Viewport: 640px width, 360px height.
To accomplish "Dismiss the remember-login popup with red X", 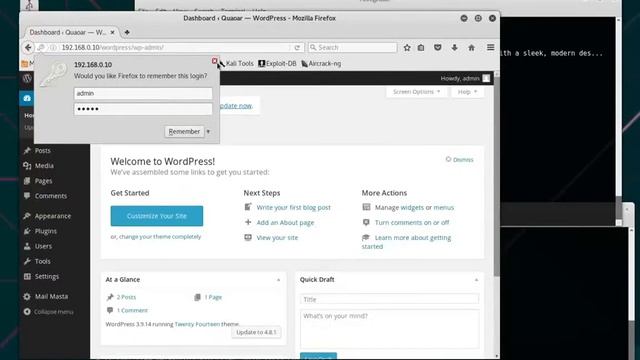I will (215, 61).
